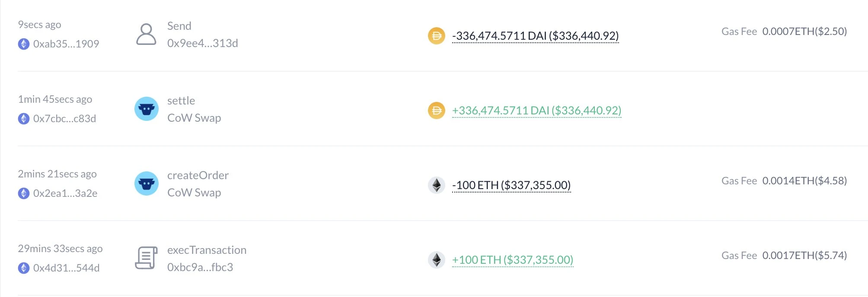Click the ETH token icon beside -100 ETH
The height and width of the screenshot is (297, 868).
(436, 185)
